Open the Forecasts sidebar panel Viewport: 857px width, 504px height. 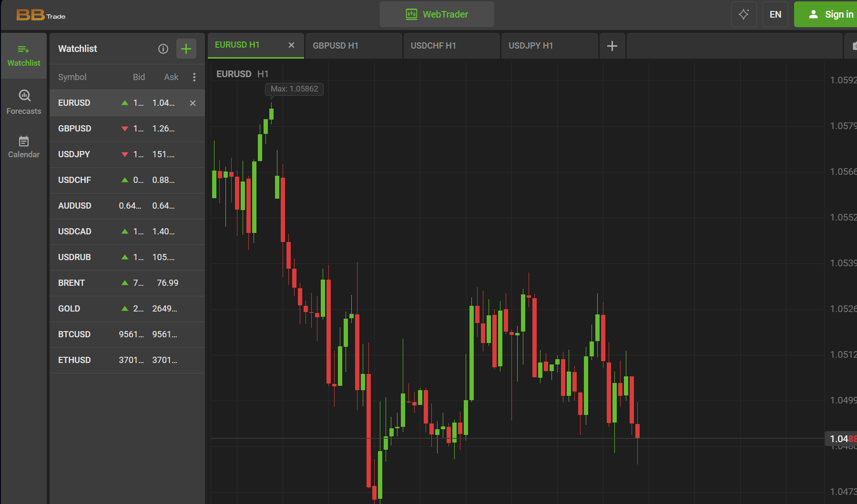pos(24,102)
